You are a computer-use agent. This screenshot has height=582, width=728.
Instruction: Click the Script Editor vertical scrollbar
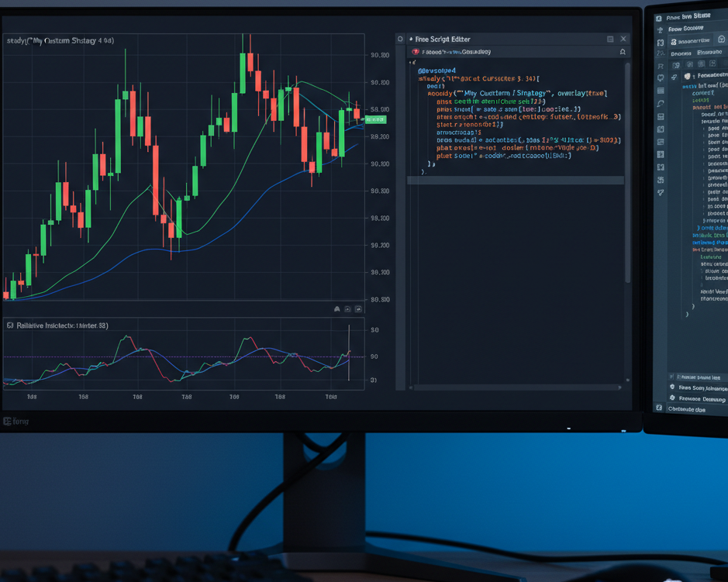pos(627,170)
